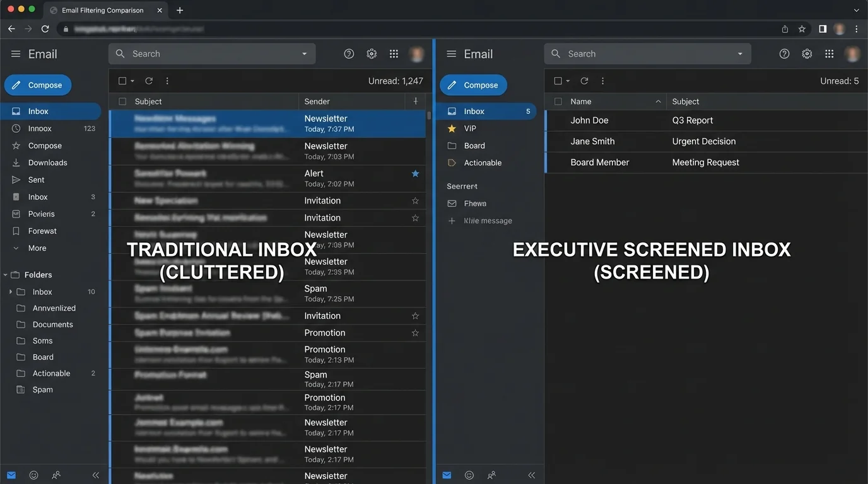This screenshot has width=868, height=484.
Task: Open the emoji/chat panel at the bottom left
Action: pyautogui.click(x=33, y=475)
